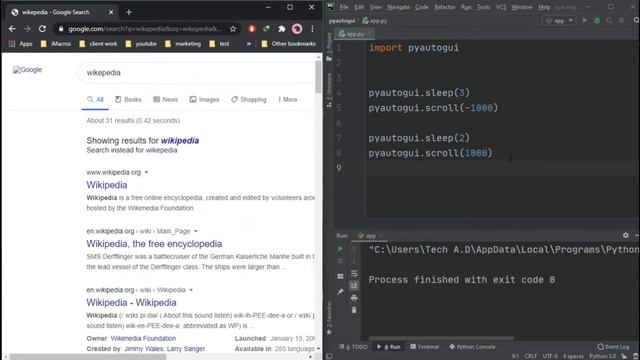
Task: Toggle tool window quick access bottom-left icon
Action: 329,356
